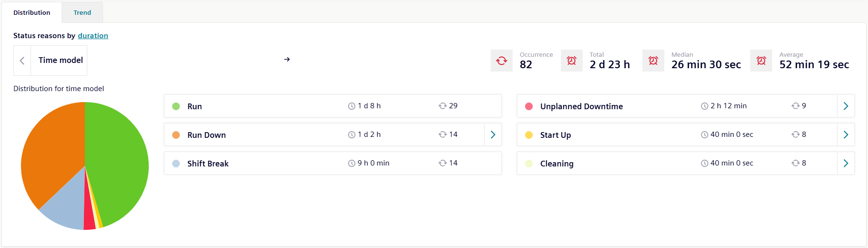Image resolution: width=868 pixels, height=248 pixels.
Task: Go back with the Time model left chevron
Action: coord(22,61)
